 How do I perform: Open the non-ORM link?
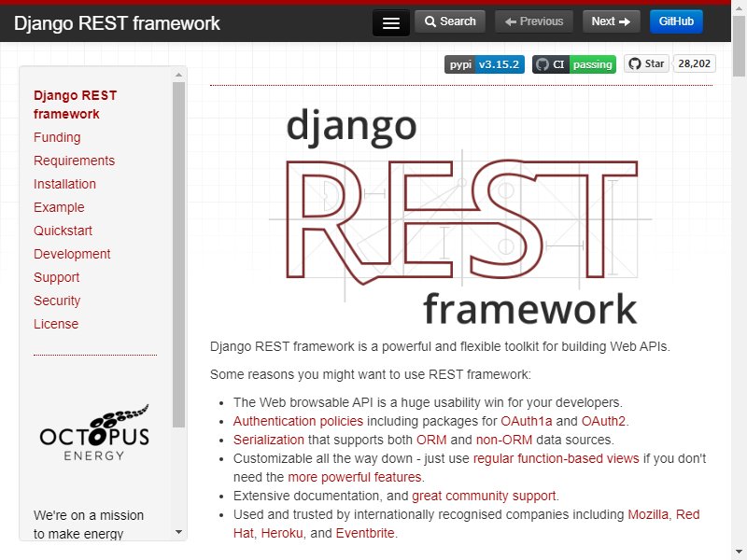[504, 440]
